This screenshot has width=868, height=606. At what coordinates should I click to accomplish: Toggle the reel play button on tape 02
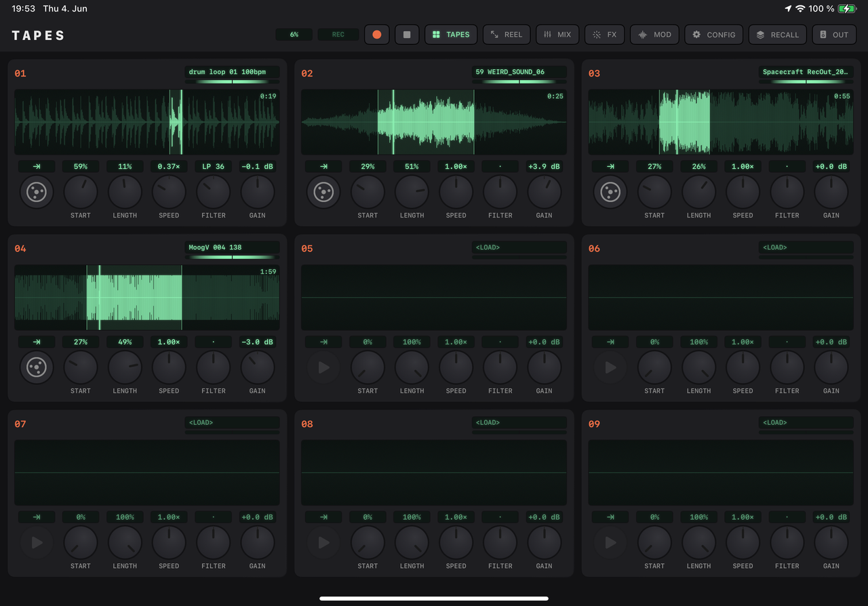point(323,193)
